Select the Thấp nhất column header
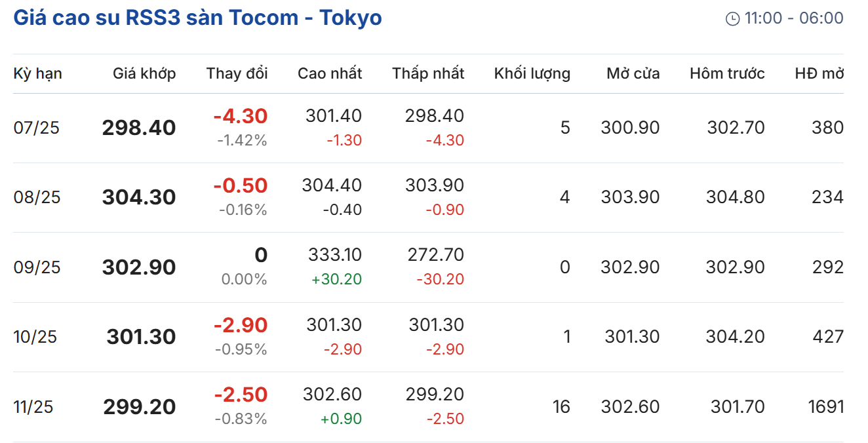Viewport: 868px width, 443px height. click(428, 73)
